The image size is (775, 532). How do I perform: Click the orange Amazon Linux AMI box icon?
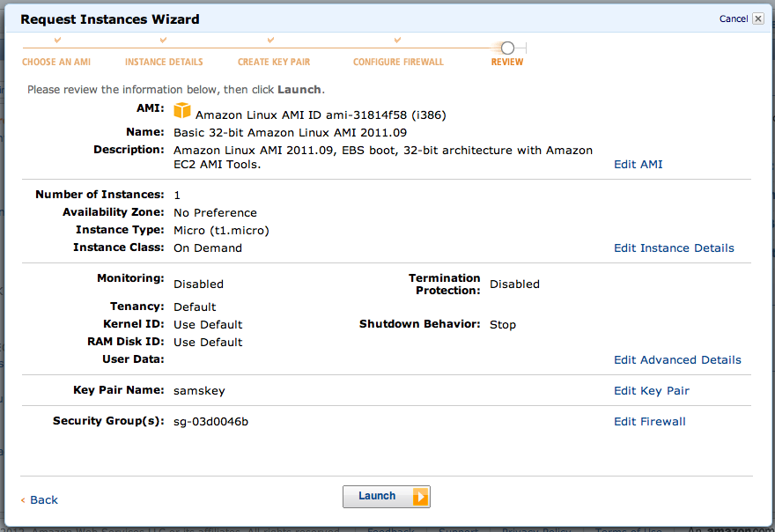pos(182,110)
